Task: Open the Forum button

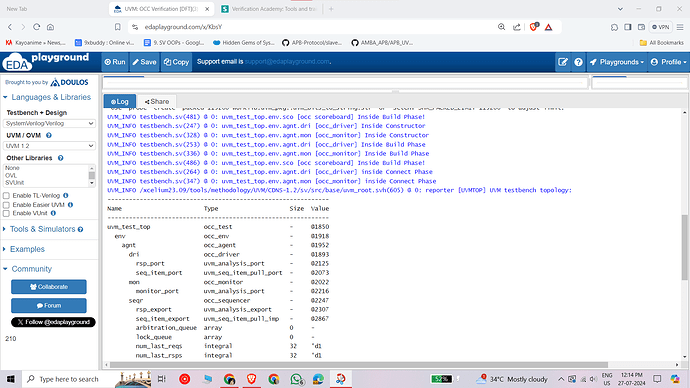Action: point(49,305)
